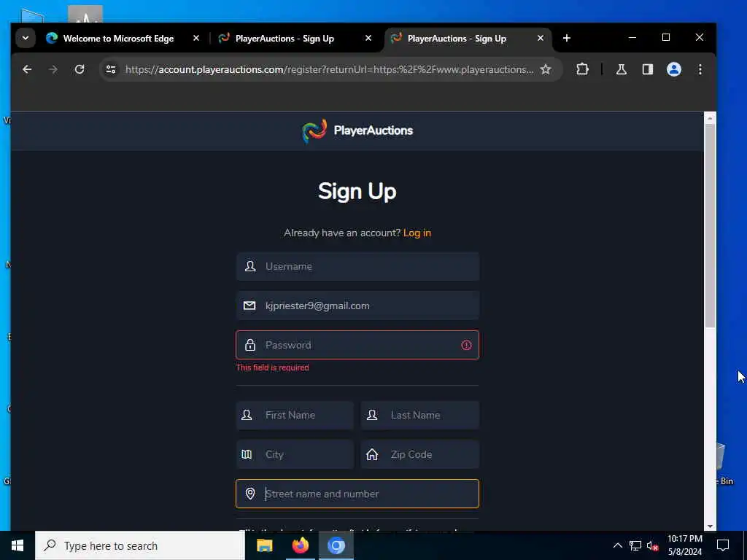Open Chrome Labs flask icon
Image resolution: width=747 pixels, height=560 pixels.
click(x=622, y=69)
